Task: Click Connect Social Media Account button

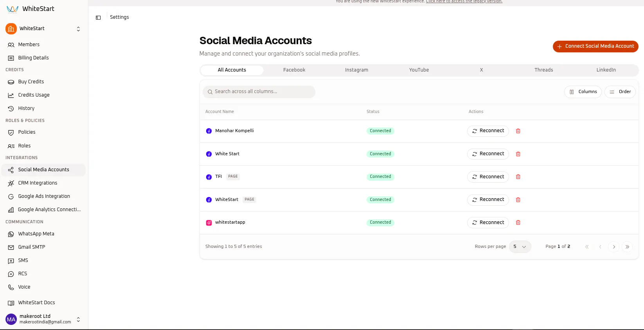Action: (595, 47)
